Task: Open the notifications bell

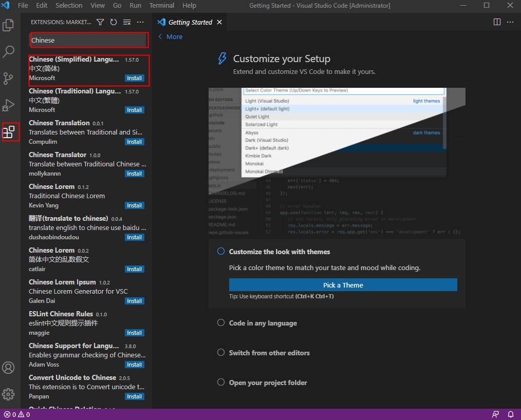Action: pos(510,414)
